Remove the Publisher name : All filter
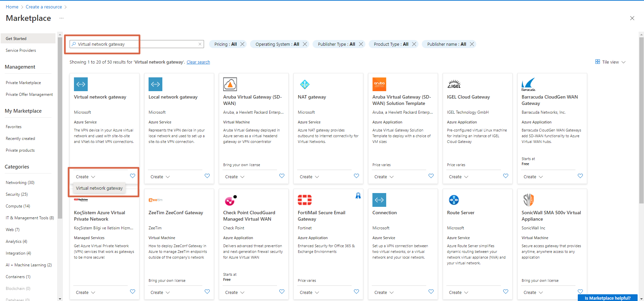Image resolution: width=644 pixels, height=301 pixels. coord(472,44)
